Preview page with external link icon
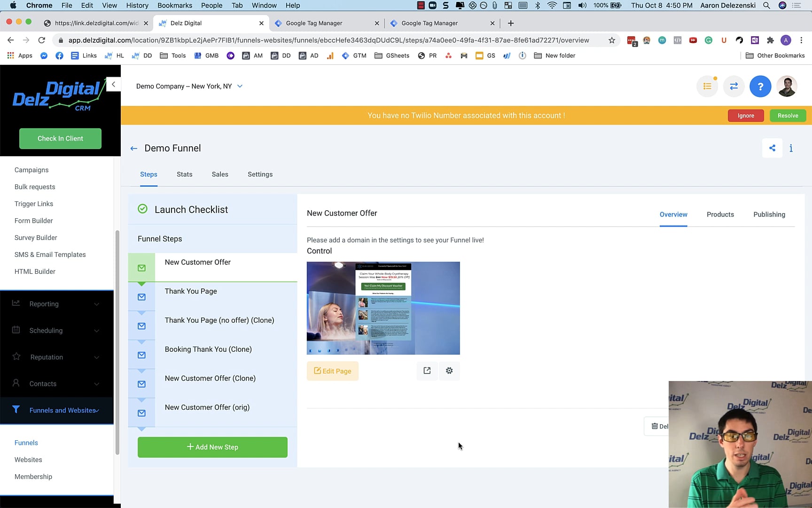The height and width of the screenshot is (508, 812). tap(427, 371)
